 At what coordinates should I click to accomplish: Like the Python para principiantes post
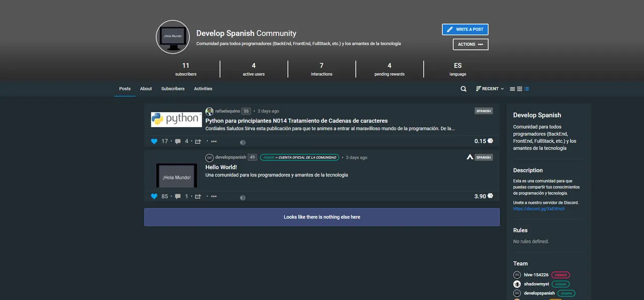(154, 141)
